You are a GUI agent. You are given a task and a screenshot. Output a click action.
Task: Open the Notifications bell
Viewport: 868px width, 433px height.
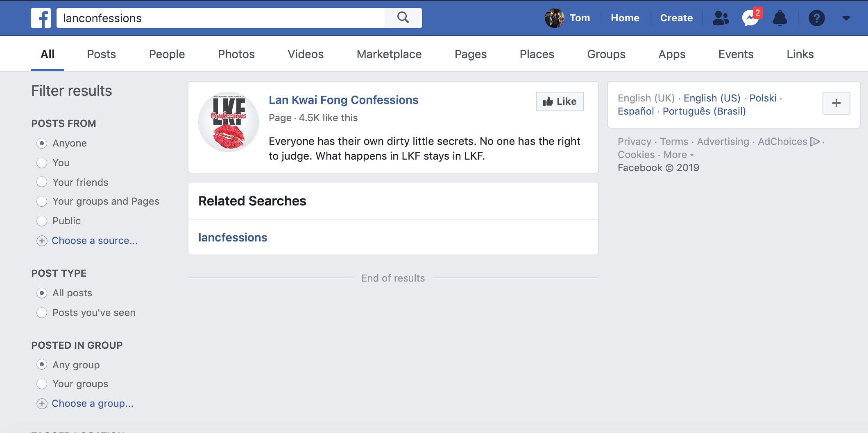click(780, 18)
